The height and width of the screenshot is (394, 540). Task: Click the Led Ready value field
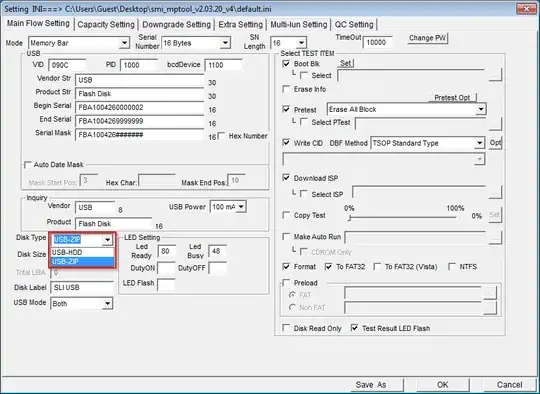click(x=167, y=251)
